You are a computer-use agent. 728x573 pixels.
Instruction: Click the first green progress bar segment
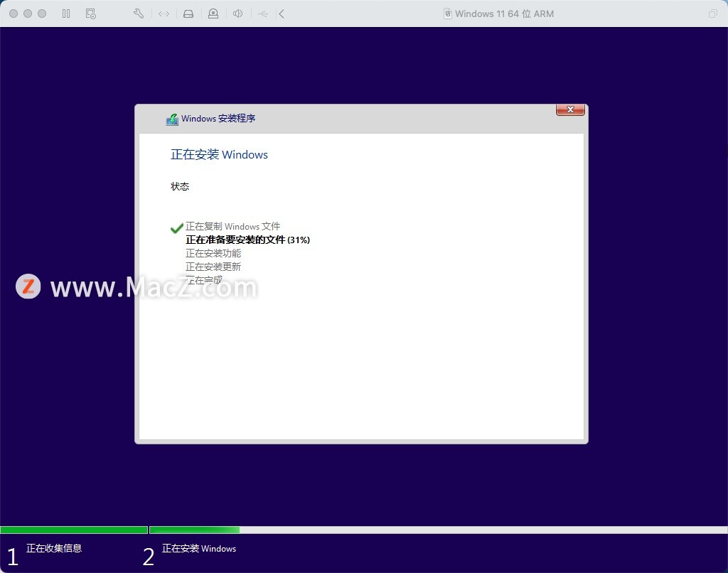pos(74,530)
